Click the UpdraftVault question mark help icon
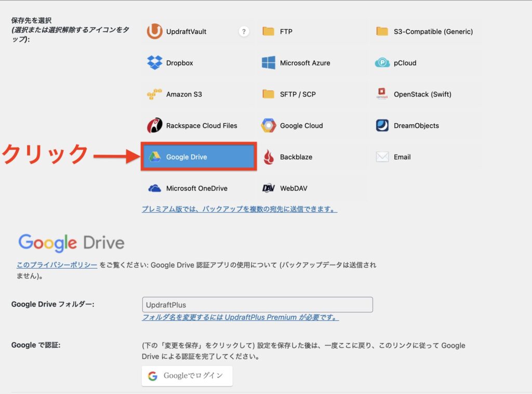Viewport: 532px width, 394px height. click(x=244, y=32)
